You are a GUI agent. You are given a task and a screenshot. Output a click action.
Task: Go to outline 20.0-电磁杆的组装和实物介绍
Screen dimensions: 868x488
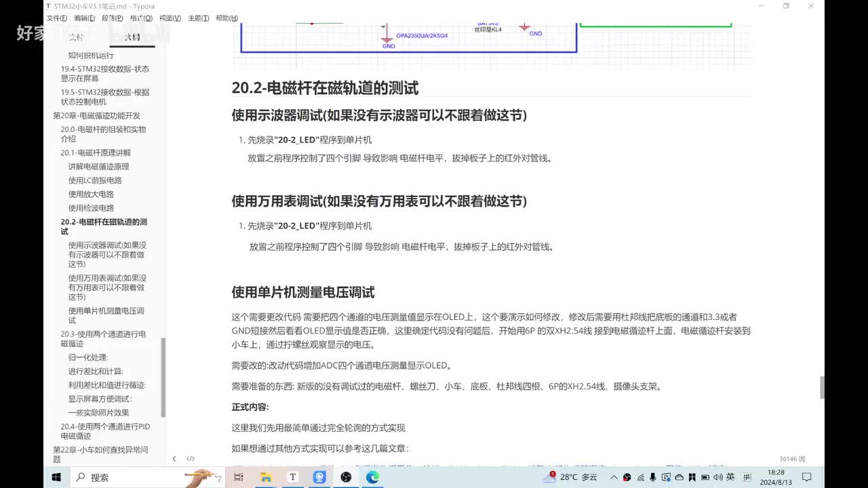(x=103, y=134)
